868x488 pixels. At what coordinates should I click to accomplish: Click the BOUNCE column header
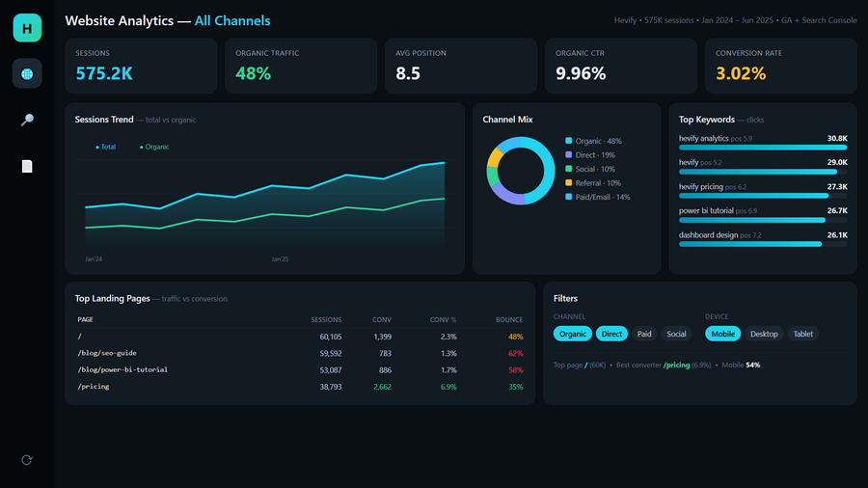(509, 320)
